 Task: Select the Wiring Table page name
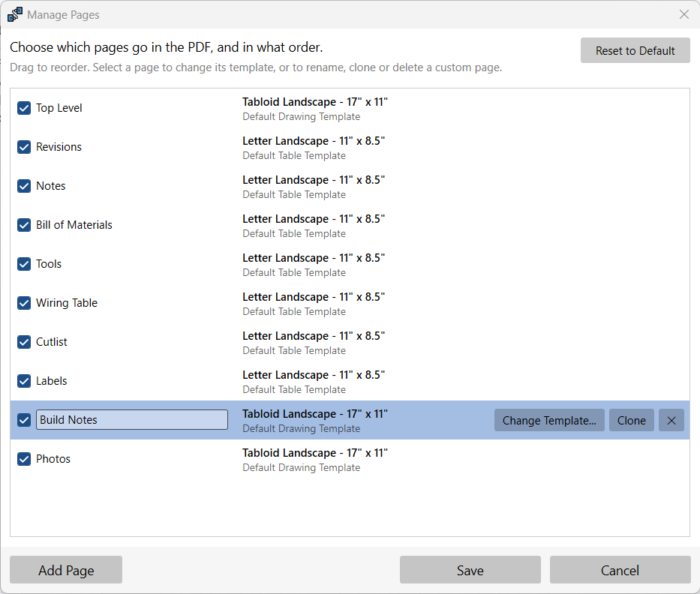coord(67,303)
